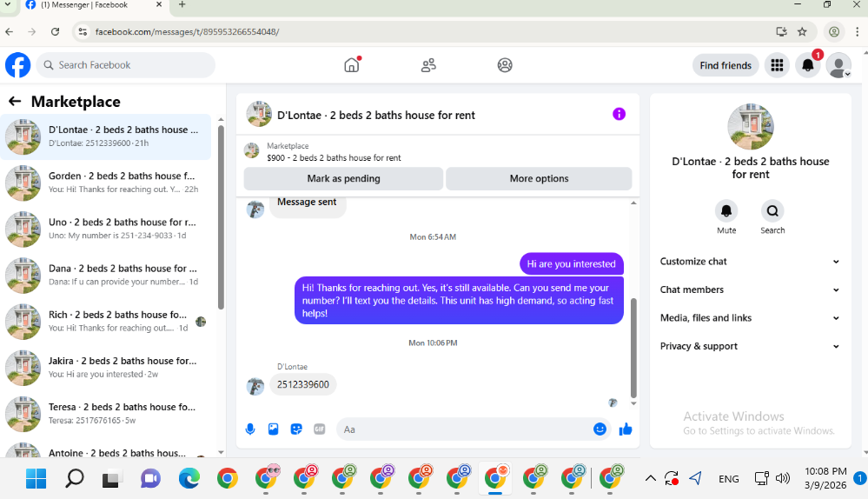Select Messenger Facebook browser tab
The width and height of the screenshot is (868, 499).
point(94,5)
